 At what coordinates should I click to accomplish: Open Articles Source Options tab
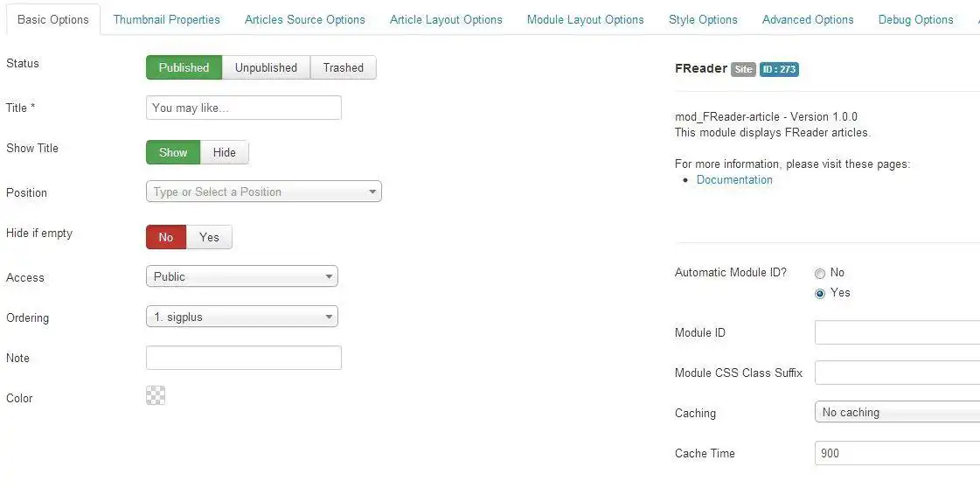point(305,20)
